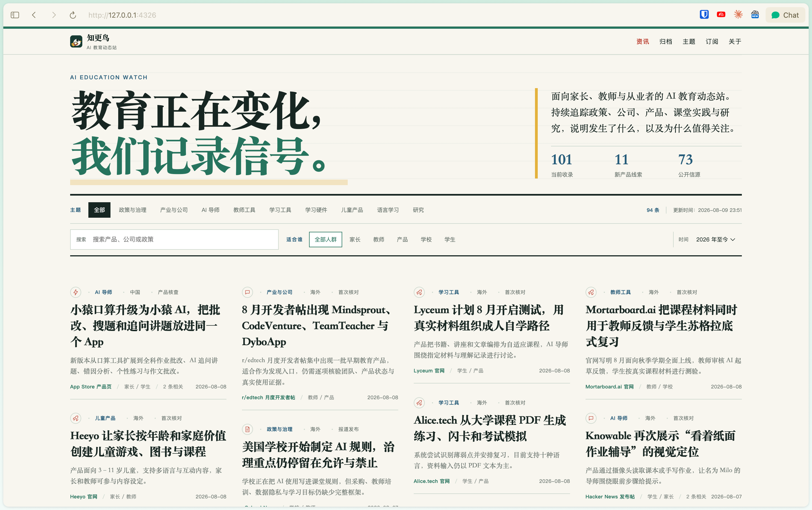Open the 资讯 nav item
This screenshot has height=510, width=812.
[642, 41]
